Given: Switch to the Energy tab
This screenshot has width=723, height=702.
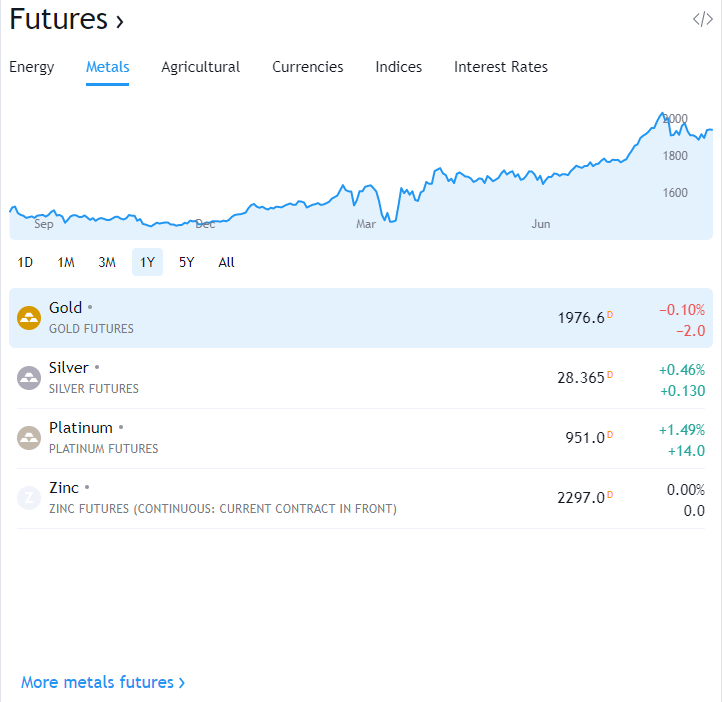Looking at the screenshot, I should click(x=32, y=67).
